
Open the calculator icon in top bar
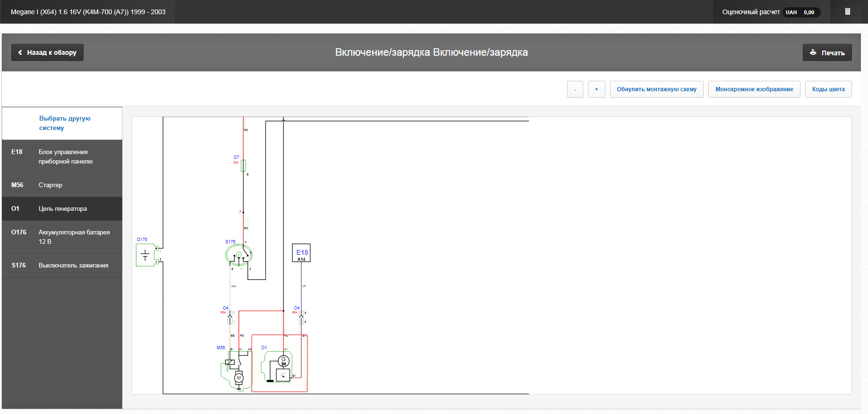pos(848,12)
